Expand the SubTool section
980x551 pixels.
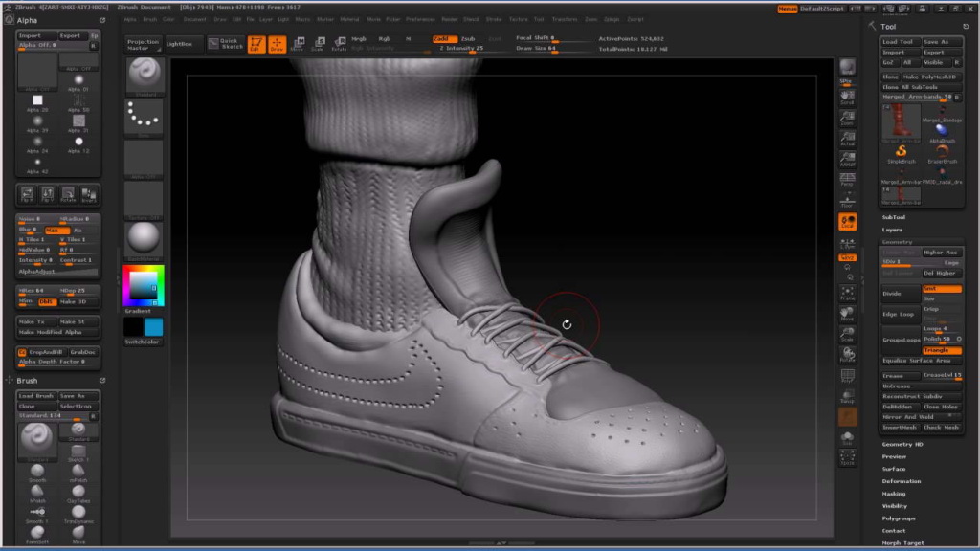coord(894,217)
